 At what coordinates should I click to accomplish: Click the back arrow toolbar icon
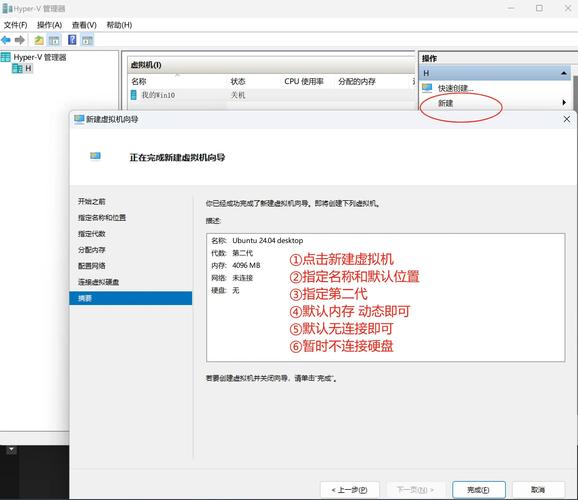tap(6, 40)
